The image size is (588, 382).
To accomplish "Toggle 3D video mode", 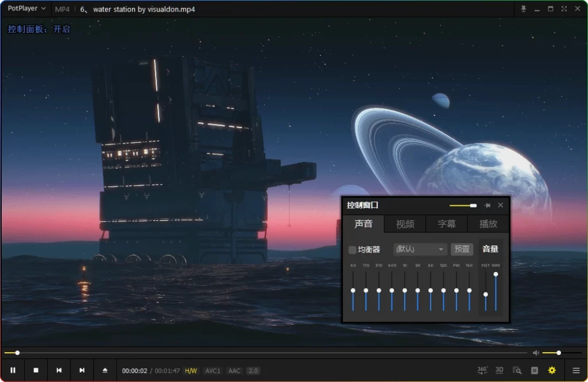I will pyautogui.click(x=500, y=371).
